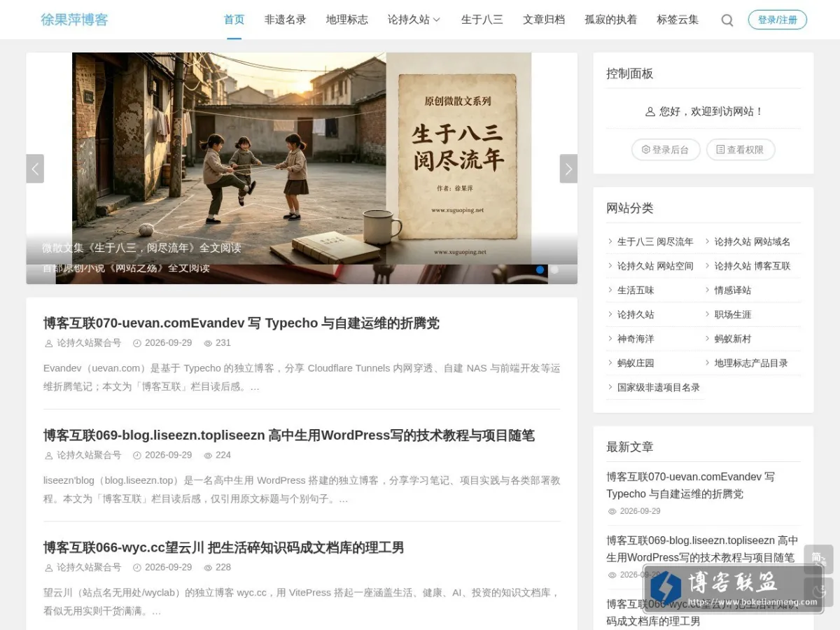
Task: Open category 生活五味
Action: (636, 290)
